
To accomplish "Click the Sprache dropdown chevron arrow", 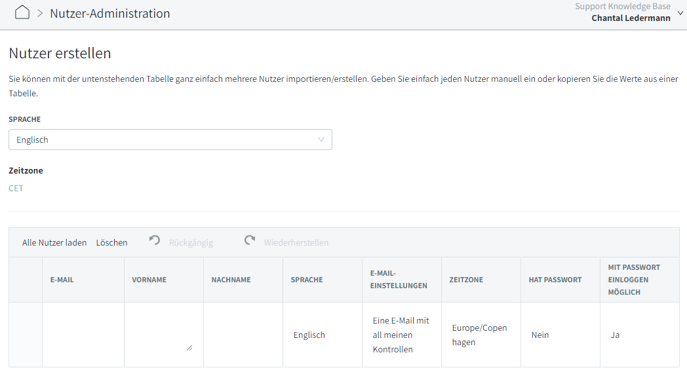I will coord(321,140).
